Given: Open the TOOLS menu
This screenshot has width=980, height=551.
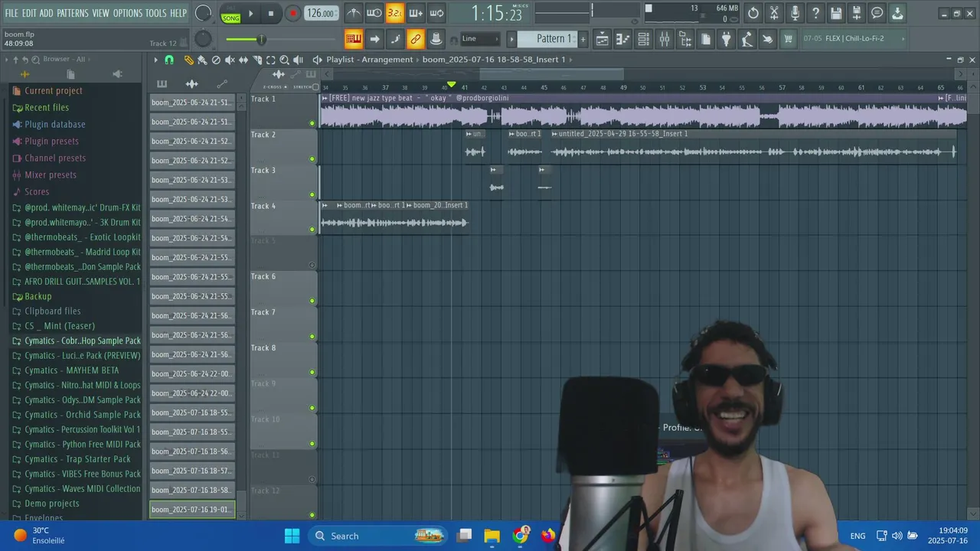Looking at the screenshot, I should click(x=155, y=13).
